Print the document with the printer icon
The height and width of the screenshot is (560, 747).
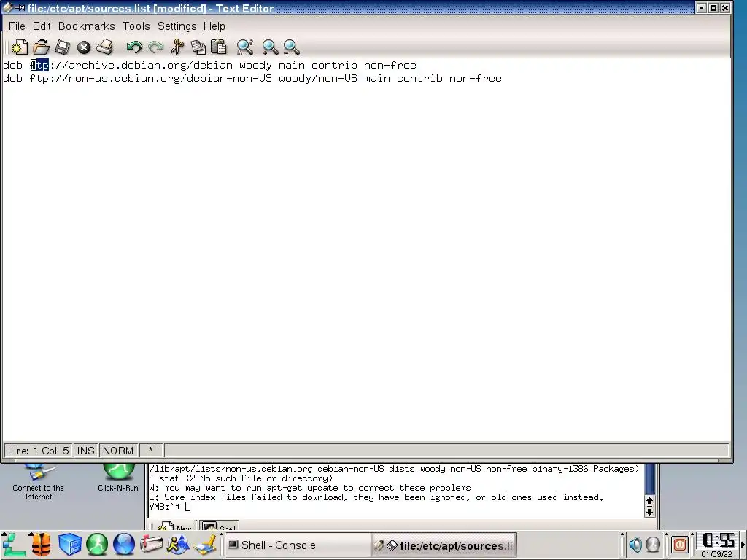[105, 47]
